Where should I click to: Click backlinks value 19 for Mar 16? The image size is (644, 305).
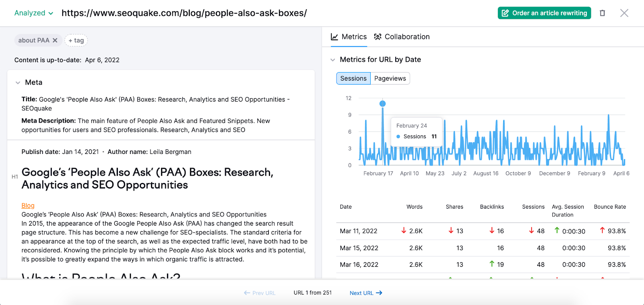coord(500,265)
